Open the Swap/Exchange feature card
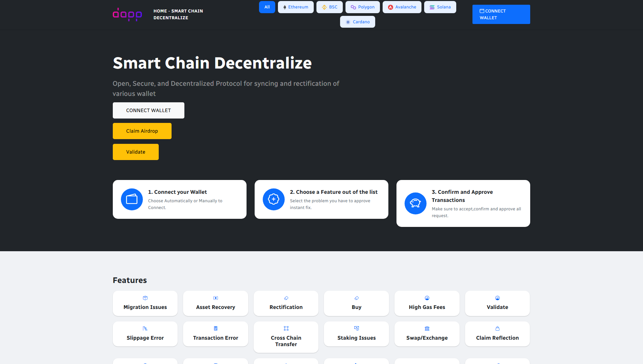The height and width of the screenshot is (364, 643). [x=427, y=334]
